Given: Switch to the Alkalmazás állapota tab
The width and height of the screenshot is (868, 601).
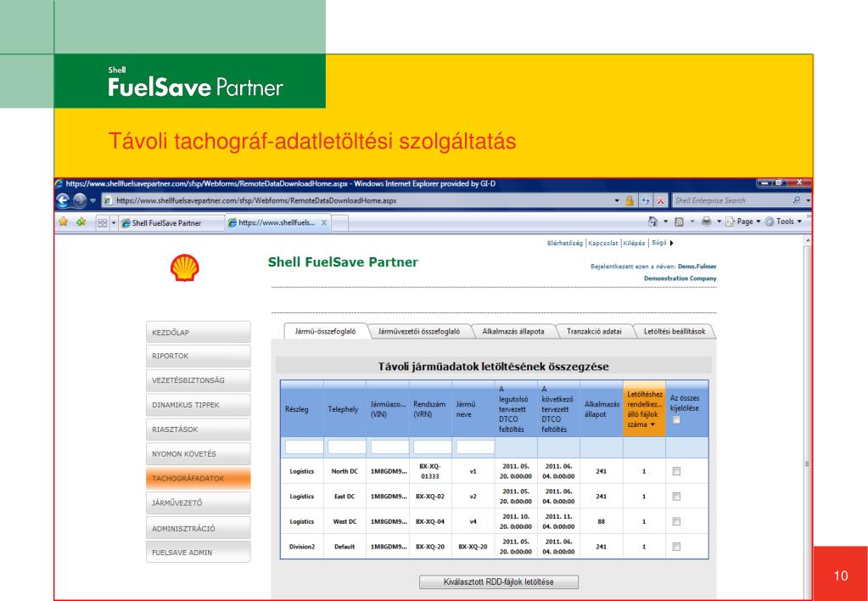Looking at the screenshot, I should (x=513, y=331).
